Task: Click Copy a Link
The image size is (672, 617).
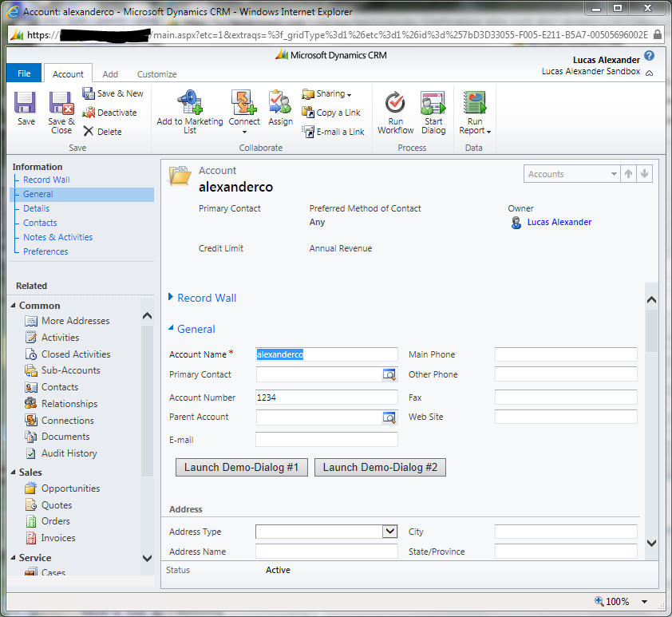Action: coord(331,113)
